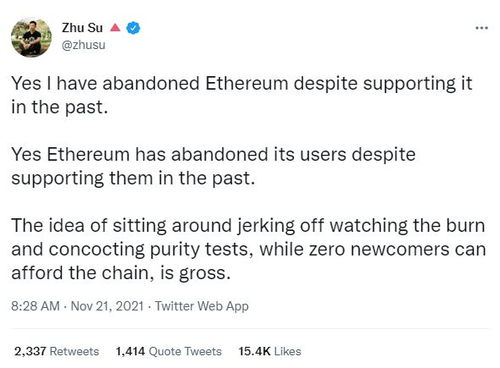Open the Zhu Su display name link
This screenshot has height=368, width=500.
click(x=82, y=28)
